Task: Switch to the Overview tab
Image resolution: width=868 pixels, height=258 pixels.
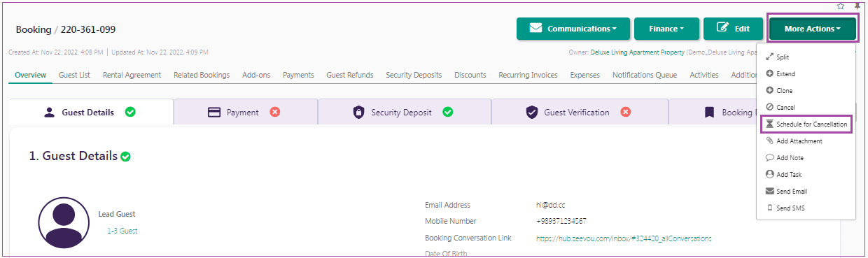Action: point(30,75)
